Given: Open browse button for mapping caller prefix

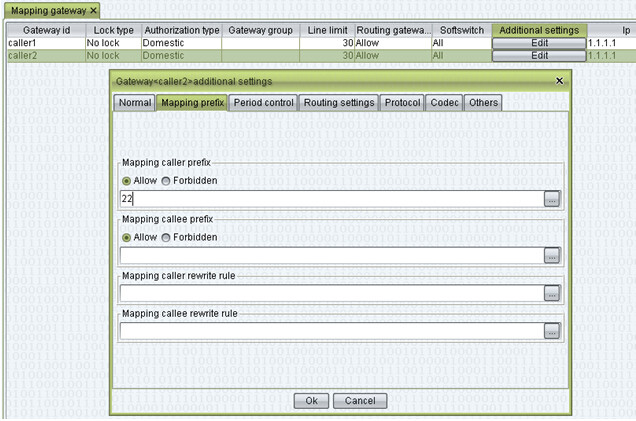Looking at the screenshot, I should coord(551,199).
